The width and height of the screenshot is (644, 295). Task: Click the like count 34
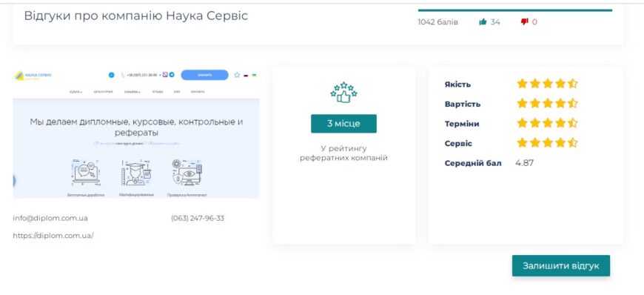(x=495, y=22)
